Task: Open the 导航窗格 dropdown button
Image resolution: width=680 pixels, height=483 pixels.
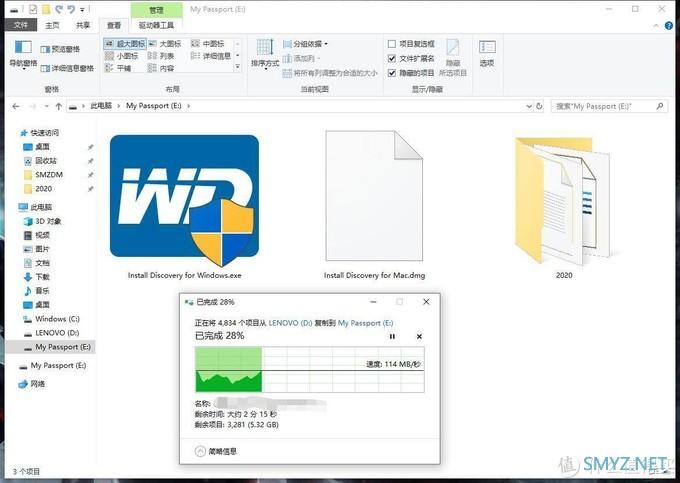Action: tap(23, 55)
